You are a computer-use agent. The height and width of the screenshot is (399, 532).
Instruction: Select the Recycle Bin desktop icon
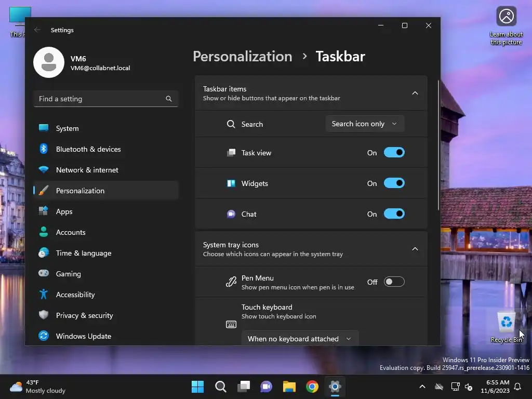coord(506,327)
